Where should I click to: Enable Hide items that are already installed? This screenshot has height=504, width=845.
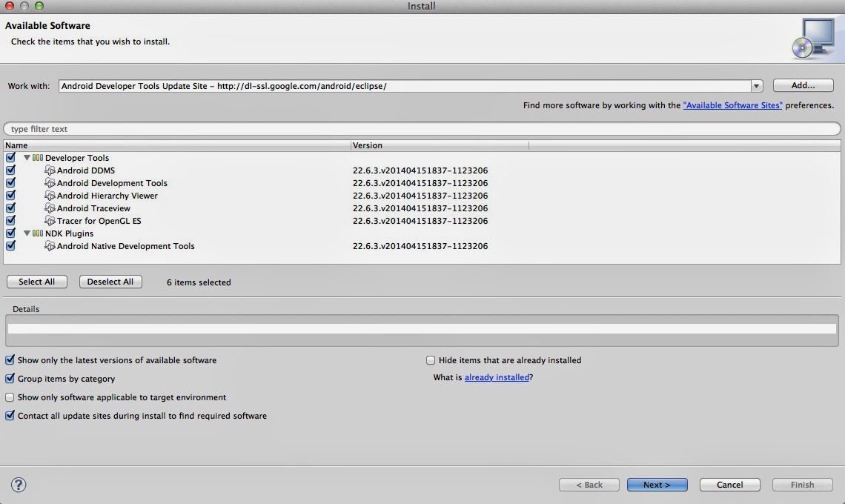coord(431,360)
